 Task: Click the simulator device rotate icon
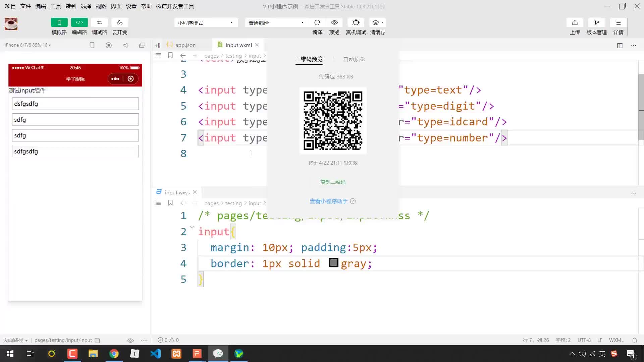point(92,45)
